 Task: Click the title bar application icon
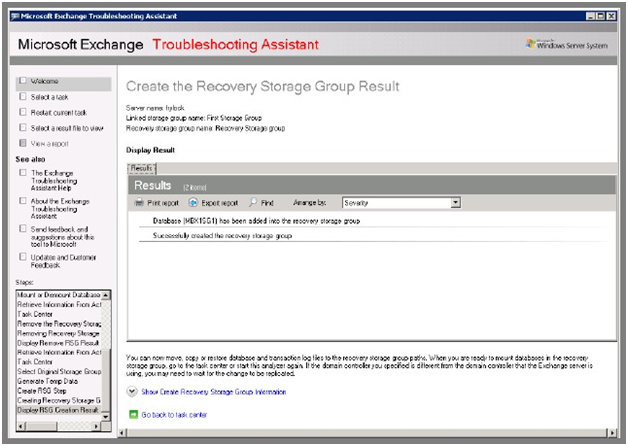coord(15,16)
